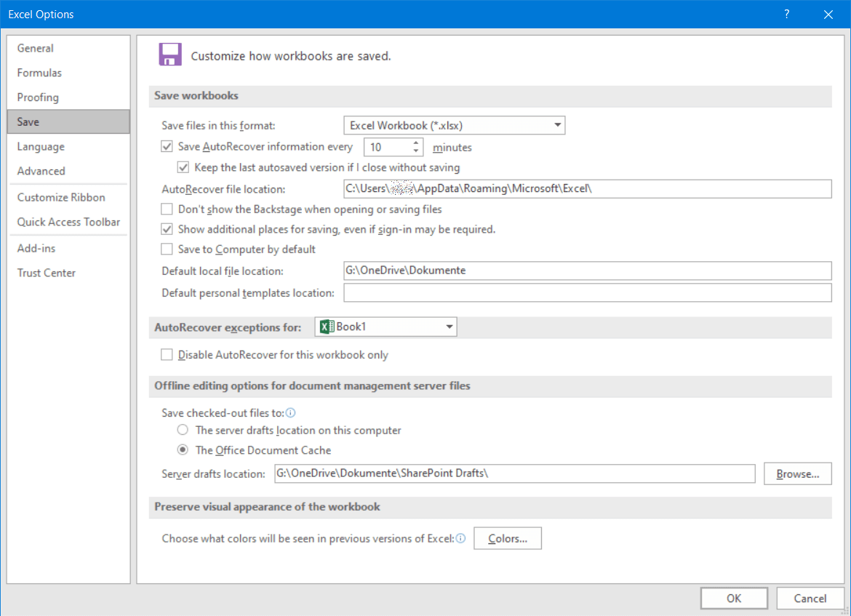The image size is (851, 616).
Task: Click the minutes label
Action: point(452,148)
